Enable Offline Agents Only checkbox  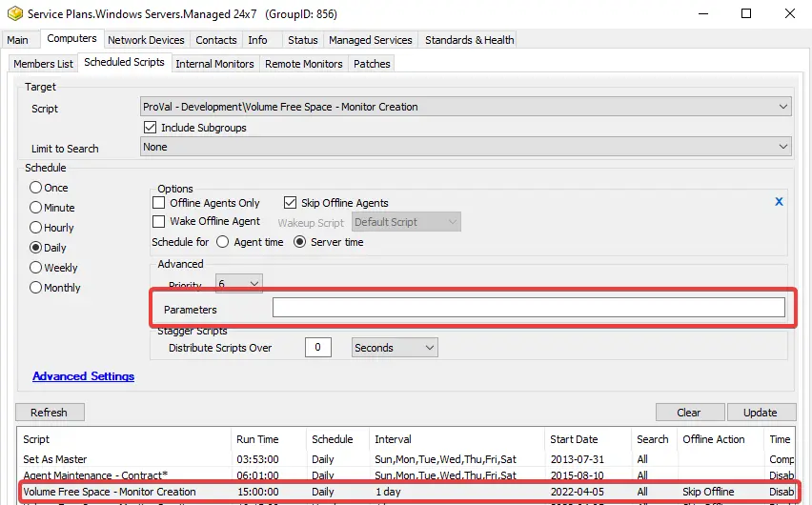(x=159, y=203)
